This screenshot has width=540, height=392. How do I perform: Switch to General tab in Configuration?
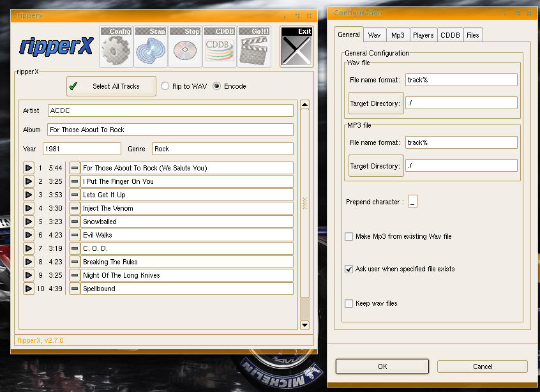click(x=349, y=34)
